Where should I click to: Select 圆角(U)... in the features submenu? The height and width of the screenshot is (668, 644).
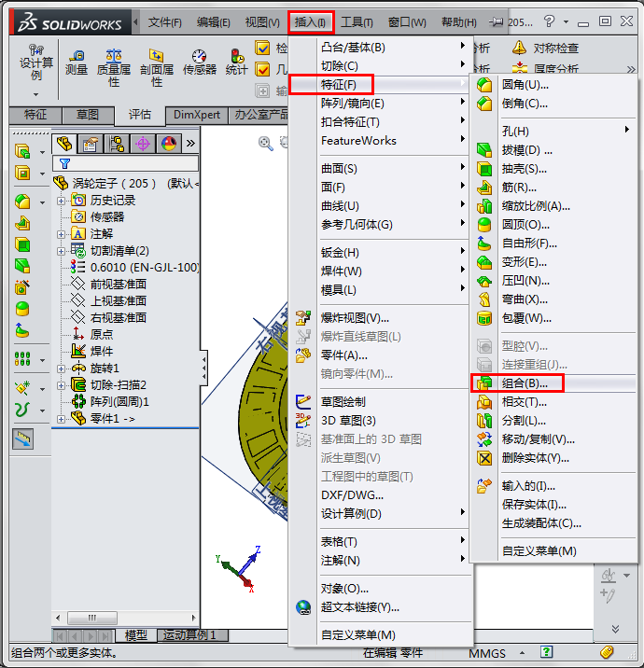(525, 84)
